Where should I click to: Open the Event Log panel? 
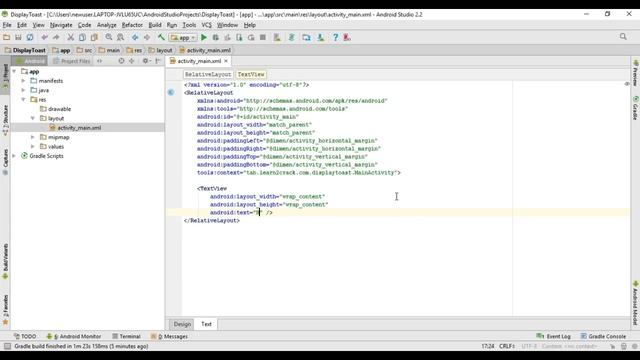pos(553,336)
